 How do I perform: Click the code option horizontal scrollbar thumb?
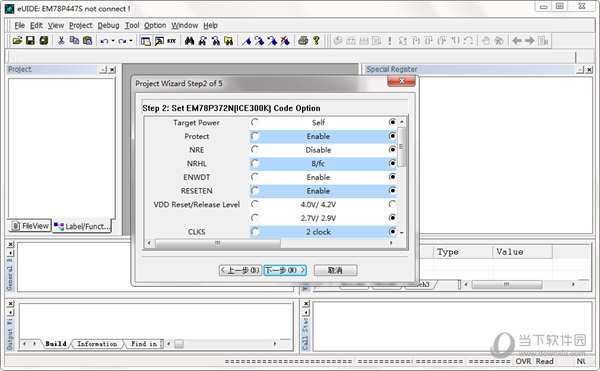click(x=217, y=243)
